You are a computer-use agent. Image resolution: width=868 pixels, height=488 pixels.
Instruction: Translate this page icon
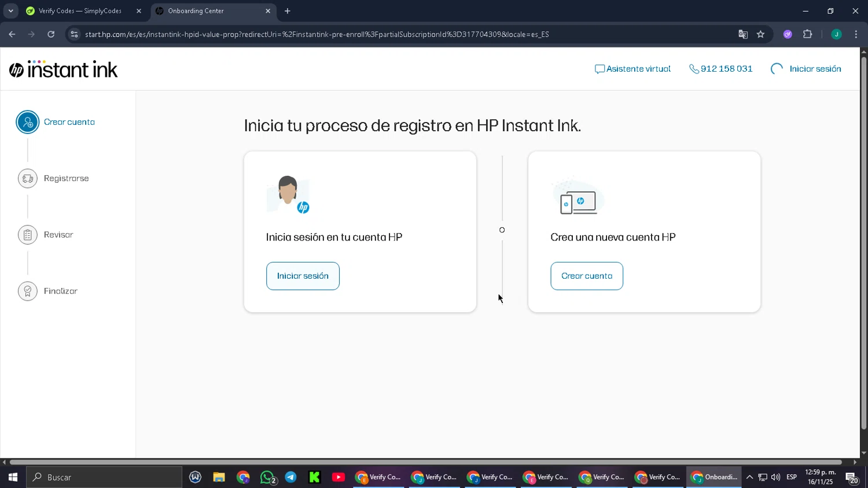pos(743,34)
